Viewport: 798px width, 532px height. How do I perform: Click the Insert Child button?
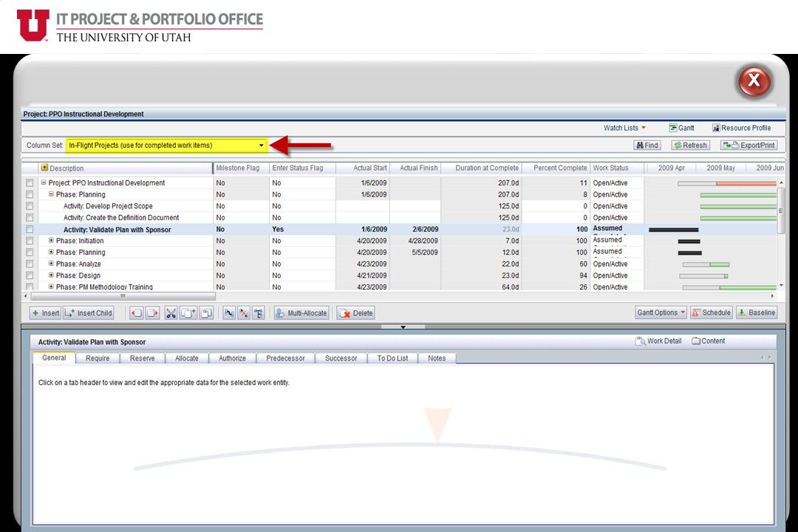(x=89, y=313)
